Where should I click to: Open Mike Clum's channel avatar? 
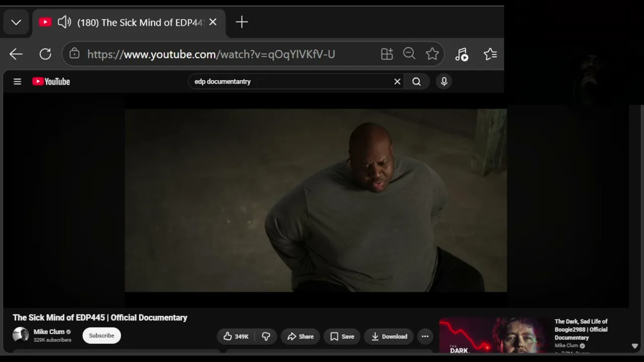[x=21, y=335]
